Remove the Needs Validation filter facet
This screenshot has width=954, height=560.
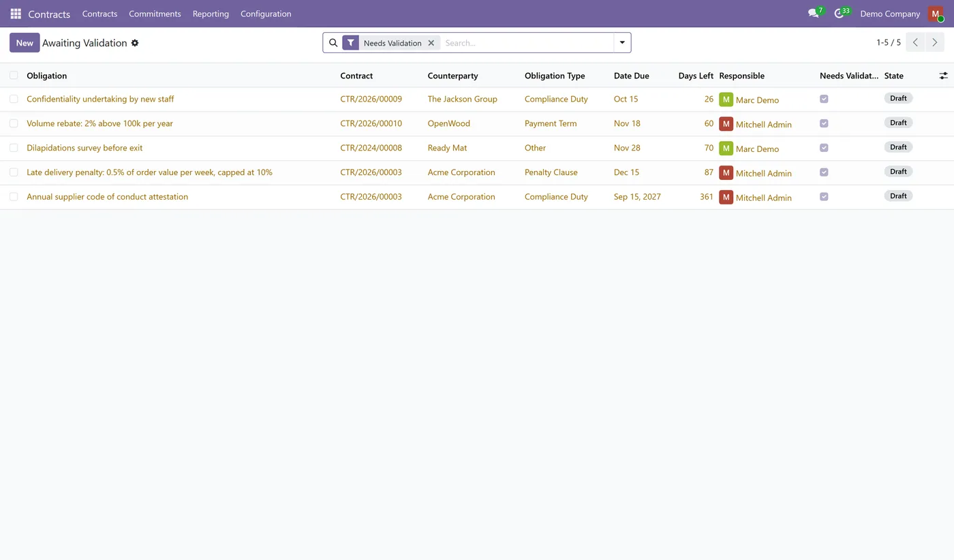click(x=431, y=43)
